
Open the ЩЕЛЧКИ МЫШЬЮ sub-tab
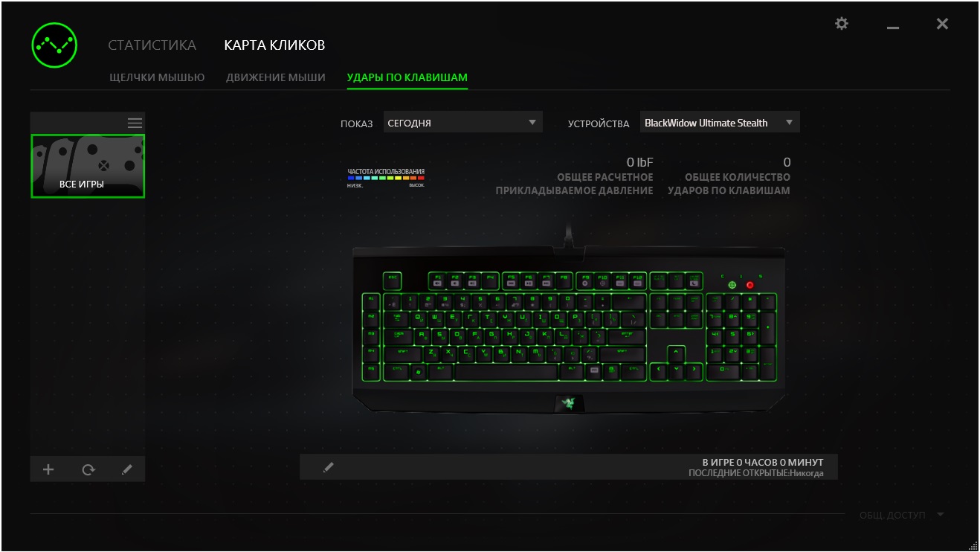157,77
